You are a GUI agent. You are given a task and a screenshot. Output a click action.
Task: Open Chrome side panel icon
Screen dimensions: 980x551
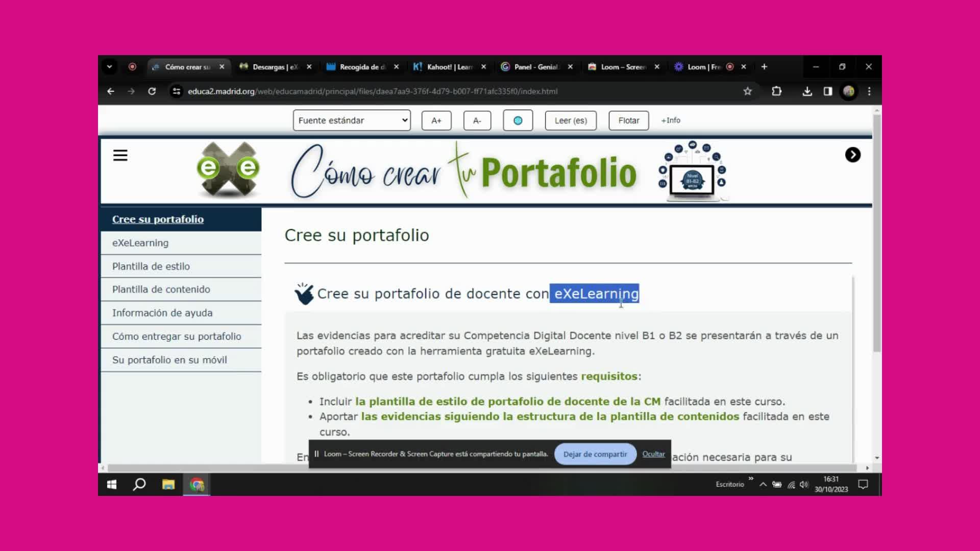828,91
